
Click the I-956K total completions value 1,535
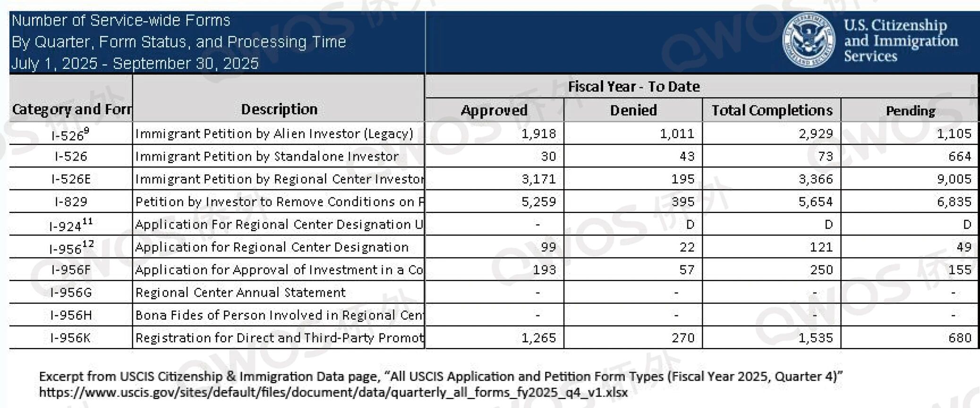coord(816,338)
